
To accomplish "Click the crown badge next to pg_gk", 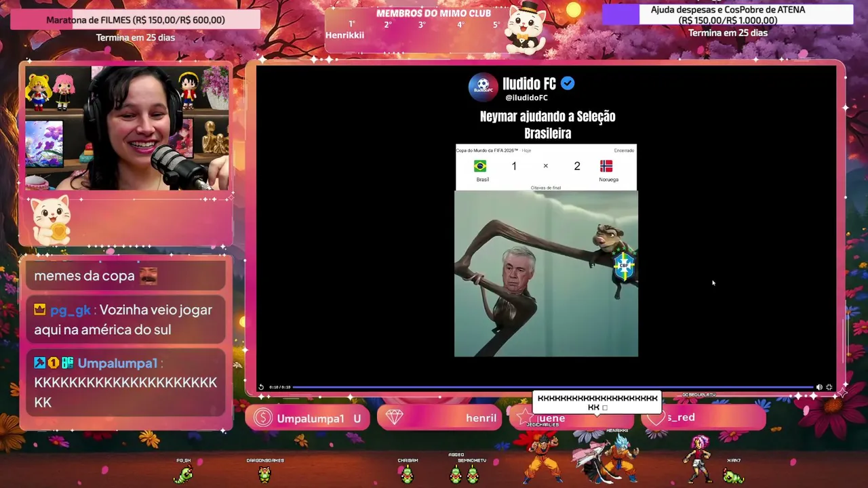I will tap(40, 310).
